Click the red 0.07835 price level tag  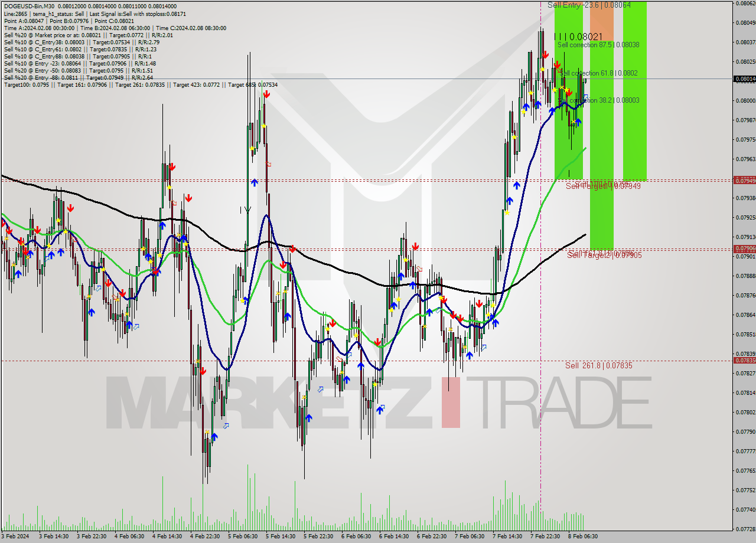tap(744, 360)
